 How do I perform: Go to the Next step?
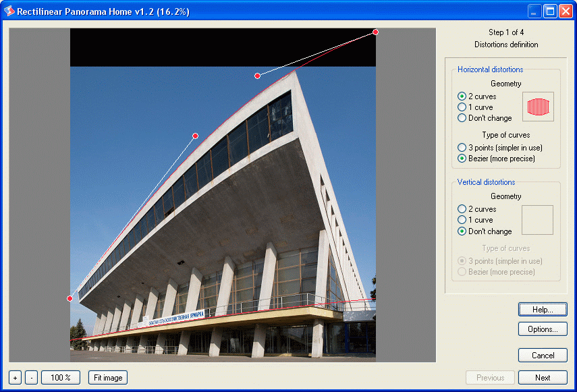click(x=543, y=378)
